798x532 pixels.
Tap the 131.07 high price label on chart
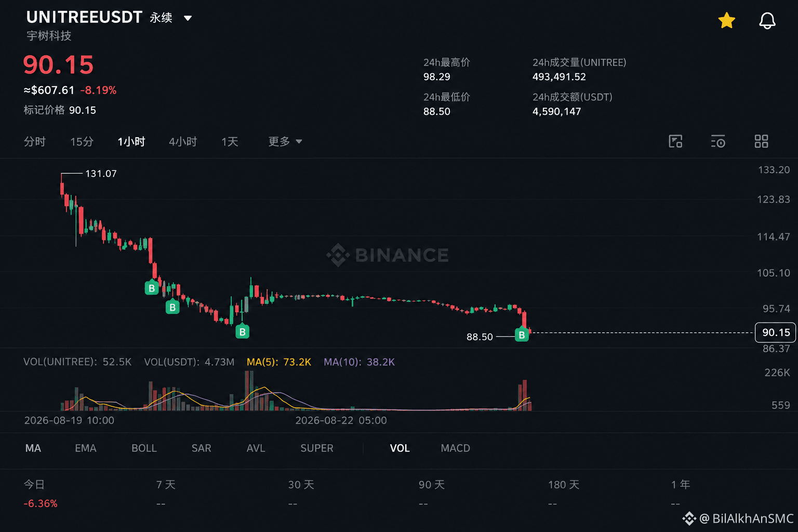tap(101, 174)
